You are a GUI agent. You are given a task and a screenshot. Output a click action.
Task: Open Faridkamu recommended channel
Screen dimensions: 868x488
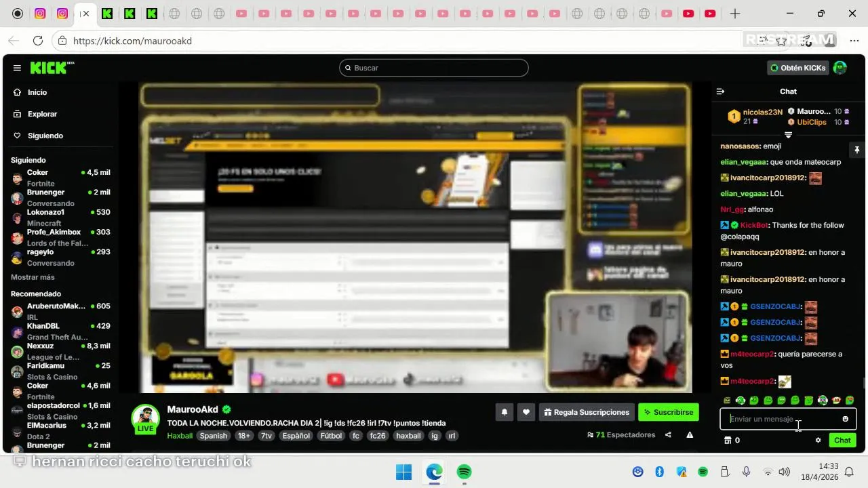point(60,371)
